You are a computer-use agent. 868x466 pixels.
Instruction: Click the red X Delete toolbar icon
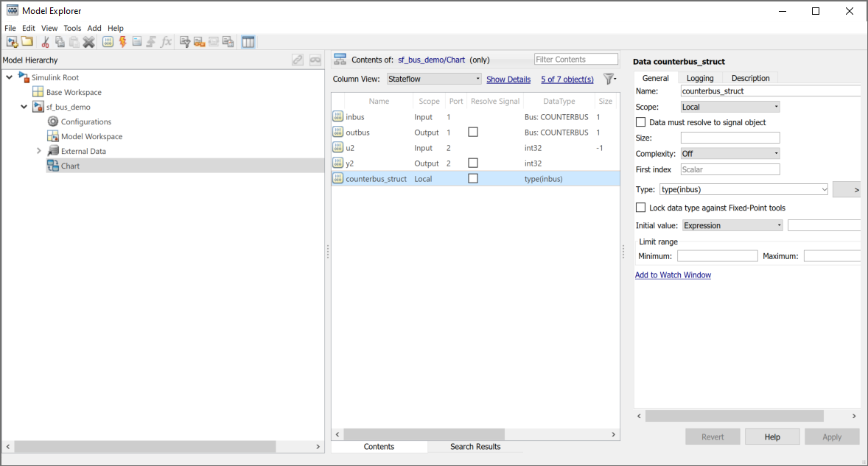click(x=88, y=42)
